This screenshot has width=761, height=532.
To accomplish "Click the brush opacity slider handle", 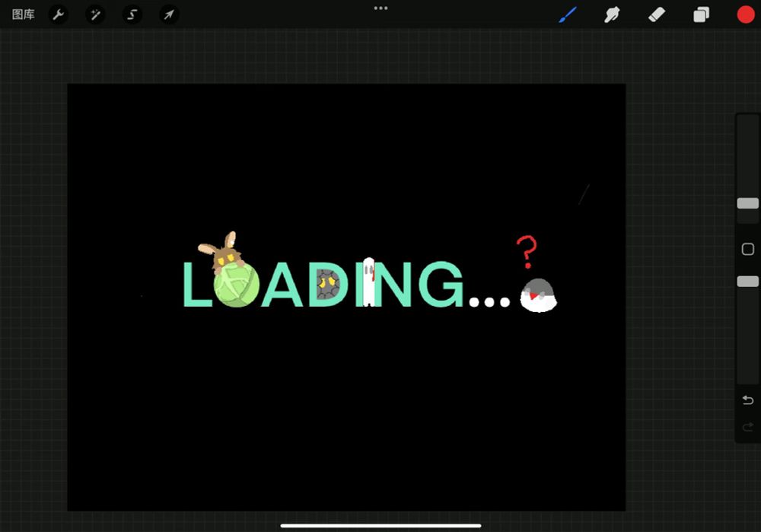I will click(x=748, y=282).
